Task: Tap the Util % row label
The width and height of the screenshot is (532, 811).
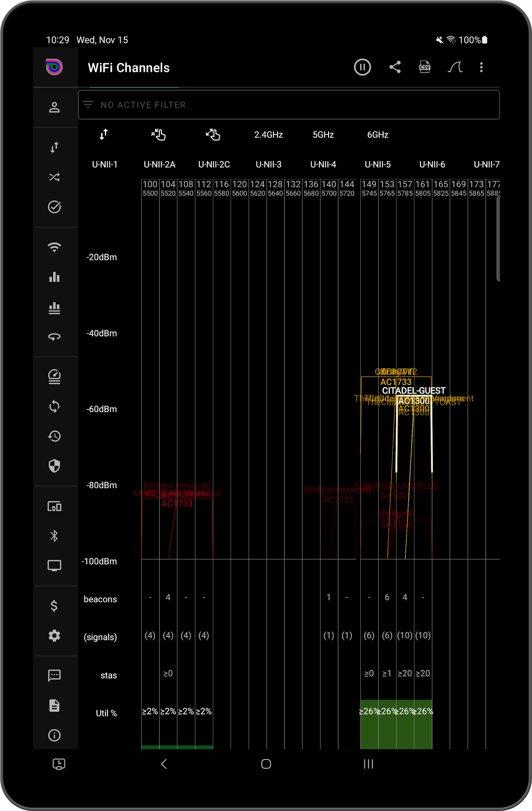Action: [x=106, y=713]
